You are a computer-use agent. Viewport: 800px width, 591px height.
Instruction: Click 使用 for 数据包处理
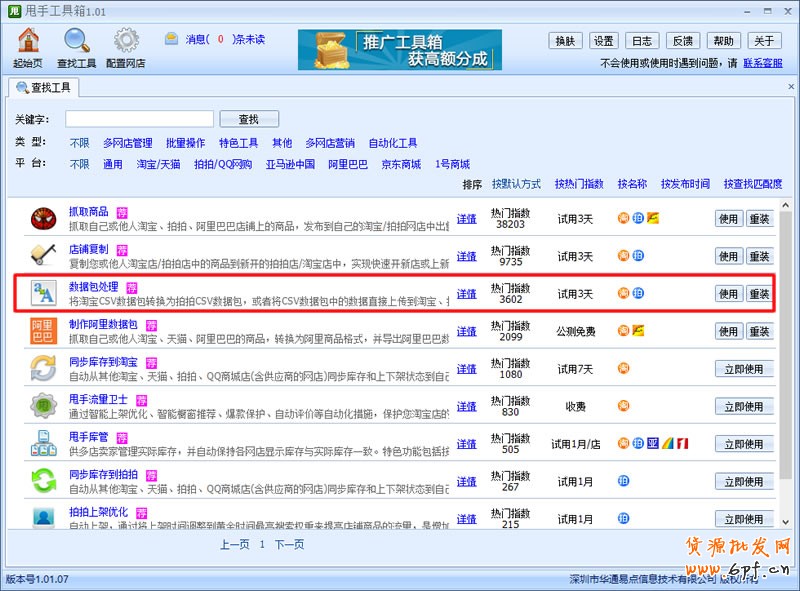[729, 293]
